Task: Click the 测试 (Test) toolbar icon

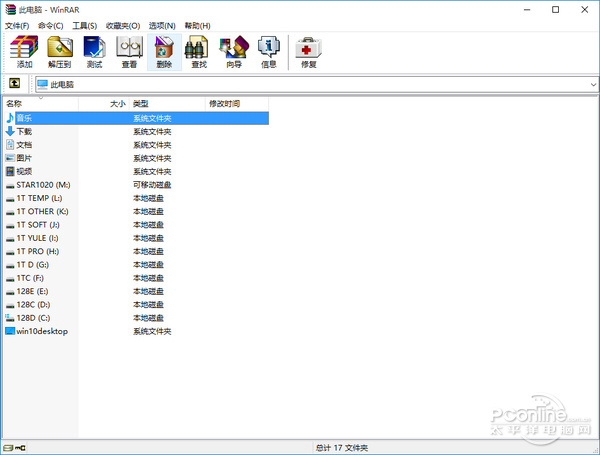Action: click(x=95, y=52)
